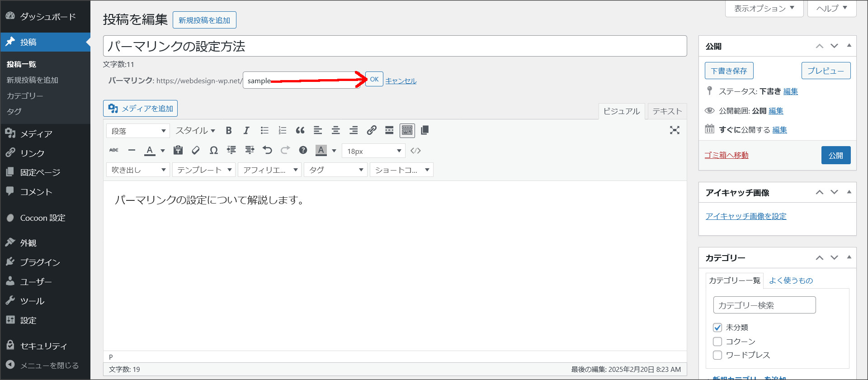Align text right

pos(354,131)
